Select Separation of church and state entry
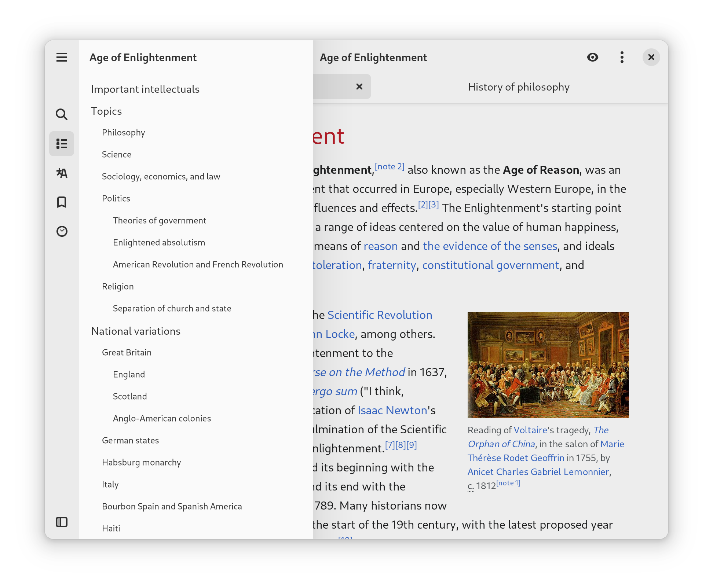 pyautogui.click(x=172, y=309)
